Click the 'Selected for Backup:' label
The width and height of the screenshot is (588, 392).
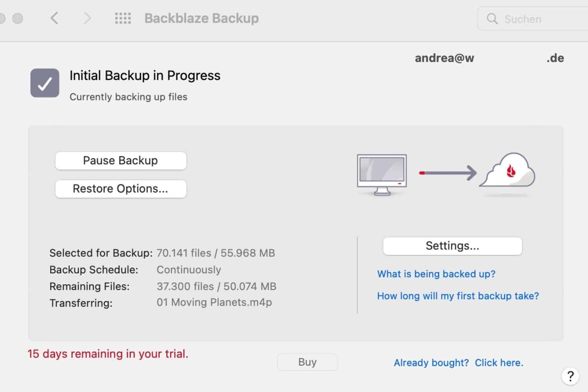click(x=101, y=253)
